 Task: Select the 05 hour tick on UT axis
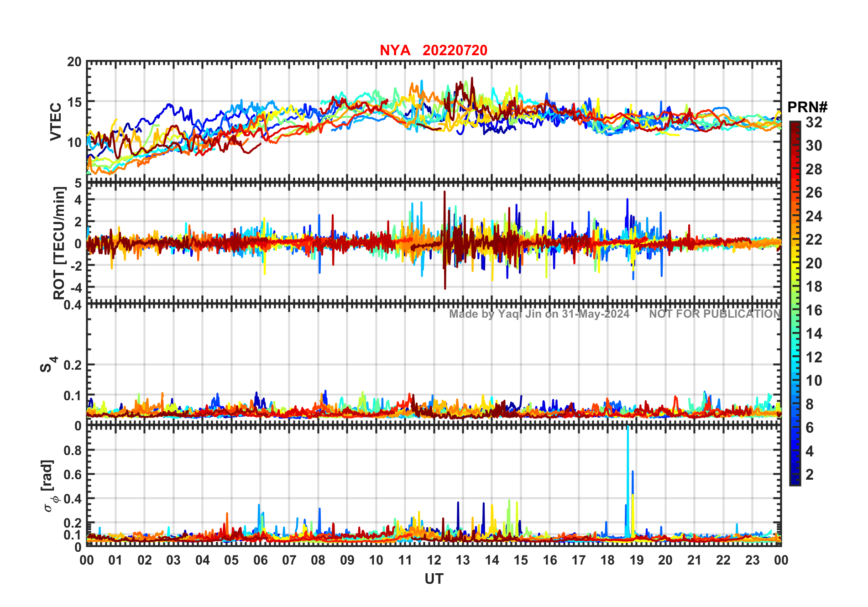231,560
